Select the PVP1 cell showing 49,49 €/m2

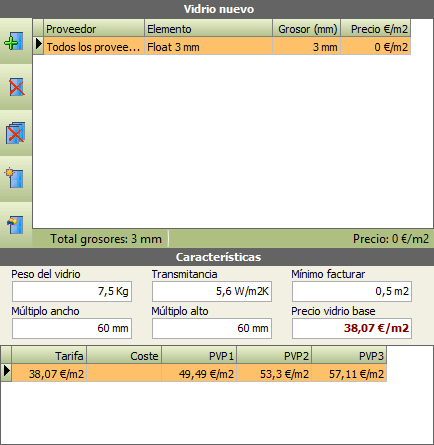[x=199, y=373]
